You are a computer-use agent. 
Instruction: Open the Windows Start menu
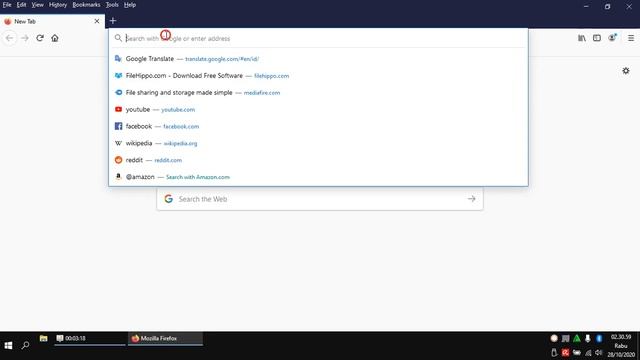click(x=8, y=345)
